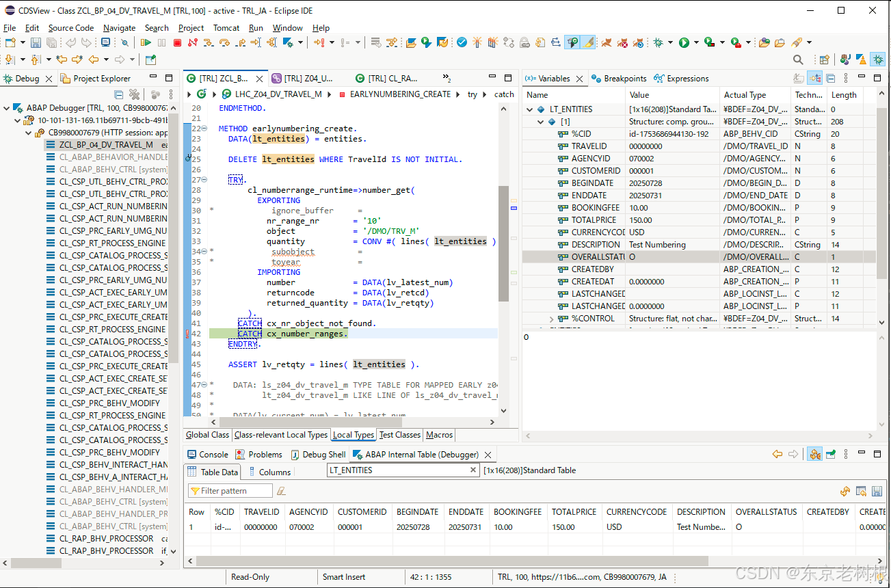Click the Filter pattern input field
The image size is (891, 588).
click(230, 491)
